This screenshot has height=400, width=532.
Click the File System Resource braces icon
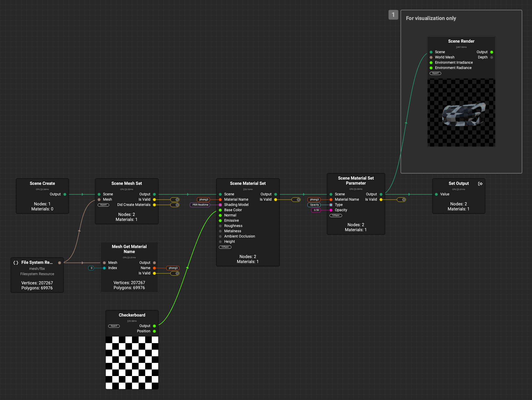pos(16,263)
